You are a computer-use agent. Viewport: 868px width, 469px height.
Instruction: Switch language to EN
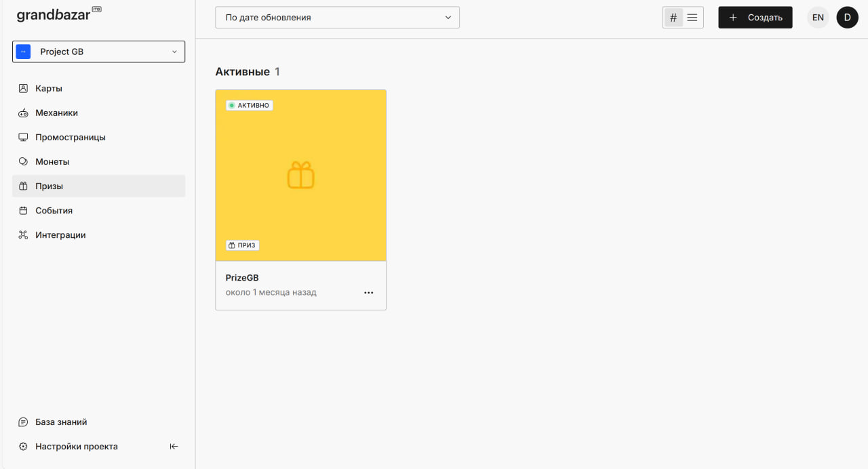point(818,18)
